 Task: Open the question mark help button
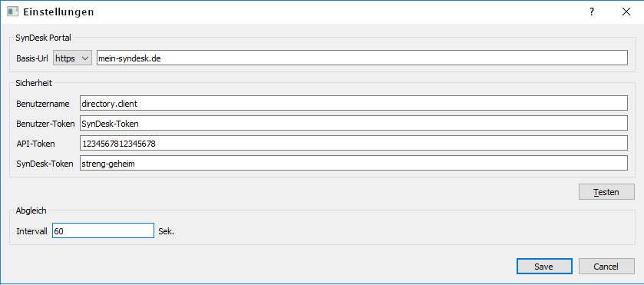[592, 12]
